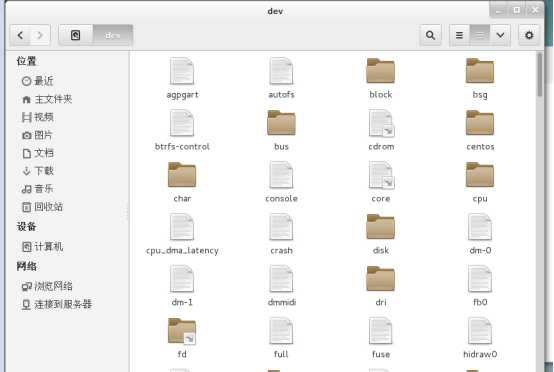
Task: Open Trash (回收站) in sidebar
Action: coord(42,207)
